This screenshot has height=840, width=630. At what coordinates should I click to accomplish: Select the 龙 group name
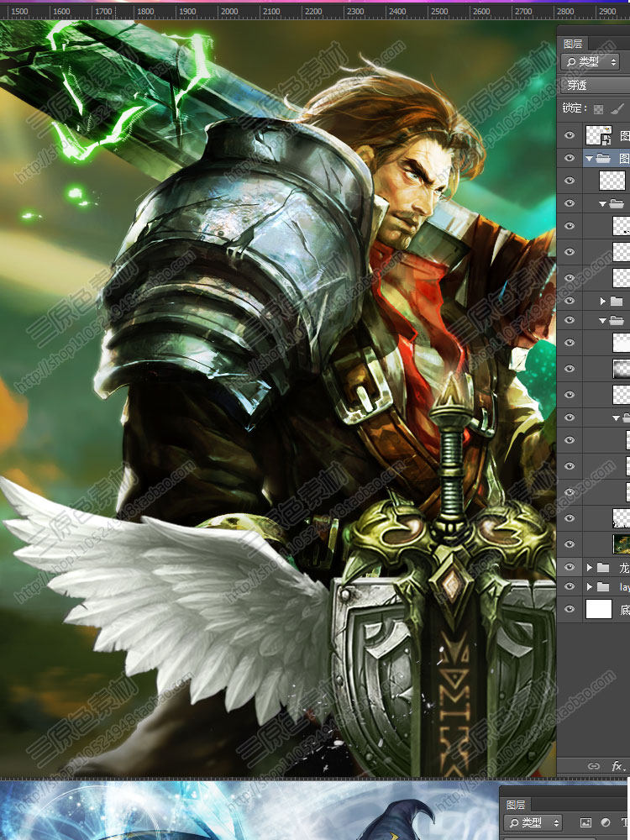click(x=625, y=567)
